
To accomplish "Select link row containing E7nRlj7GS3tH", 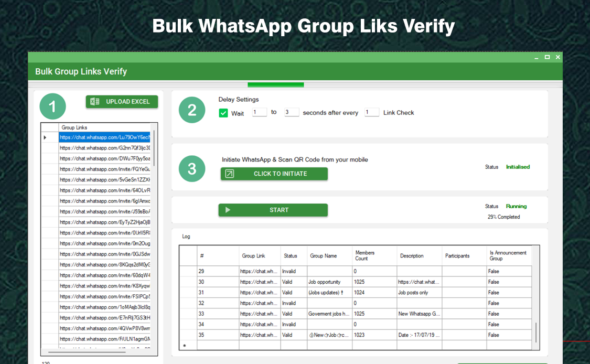I will point(104,318).
